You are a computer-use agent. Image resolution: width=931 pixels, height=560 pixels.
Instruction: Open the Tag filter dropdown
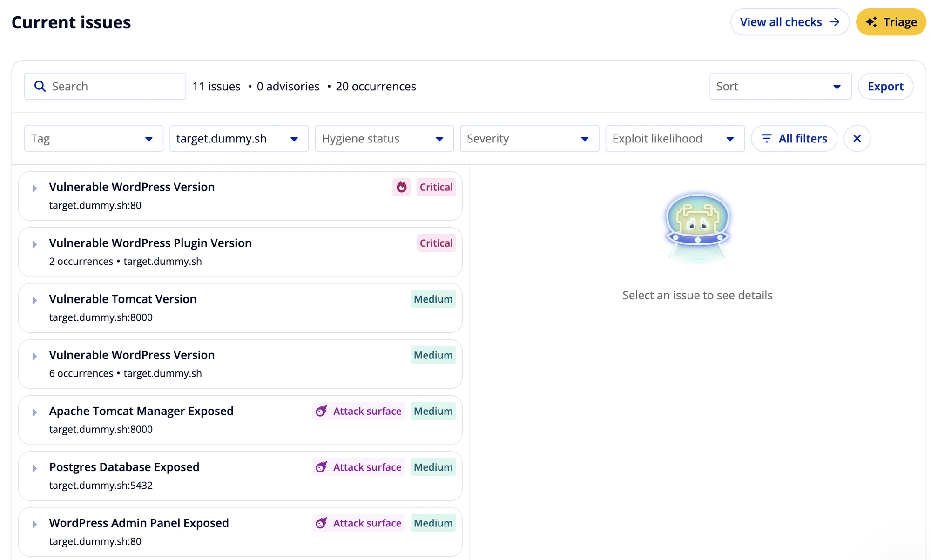pos(94,138)
